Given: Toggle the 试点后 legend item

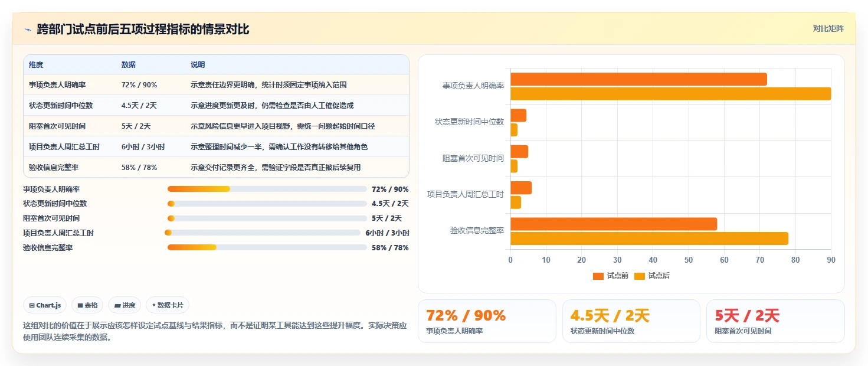Looking at the screenshot, I should coord(652,276).
